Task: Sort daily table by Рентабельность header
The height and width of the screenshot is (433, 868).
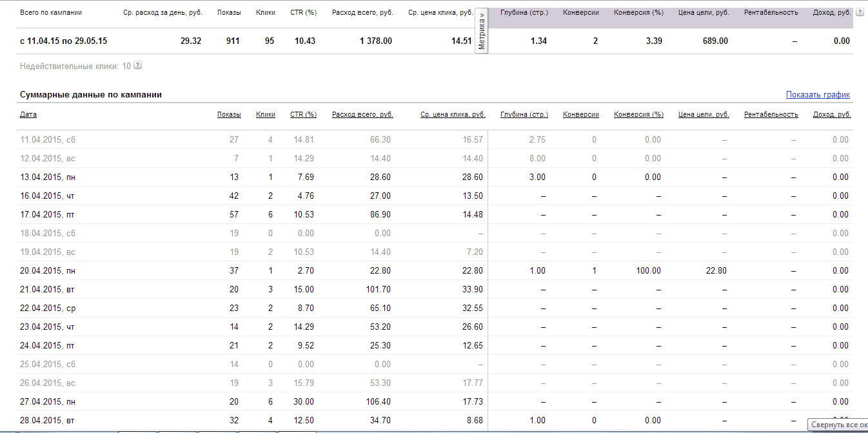Action: pyautogui.click(x=771, y=115)
